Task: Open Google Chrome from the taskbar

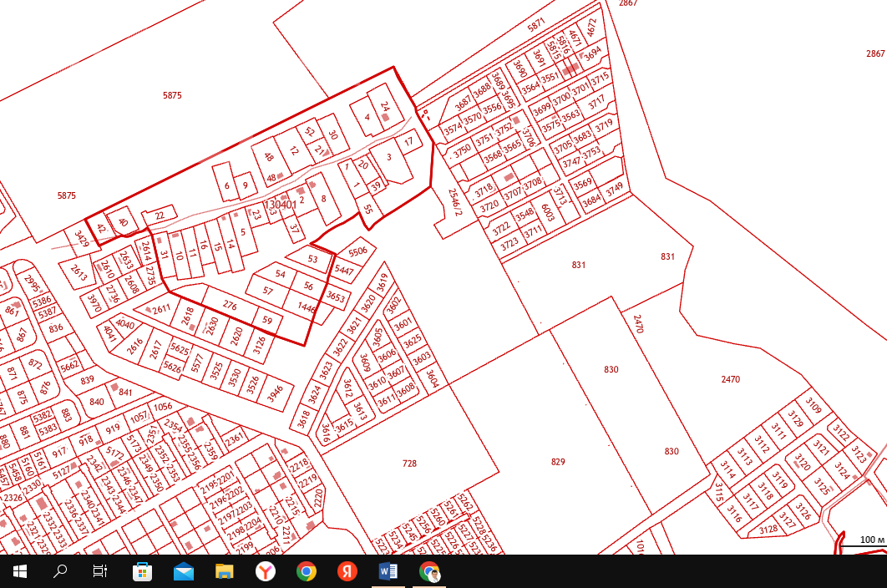Action: 306,571
